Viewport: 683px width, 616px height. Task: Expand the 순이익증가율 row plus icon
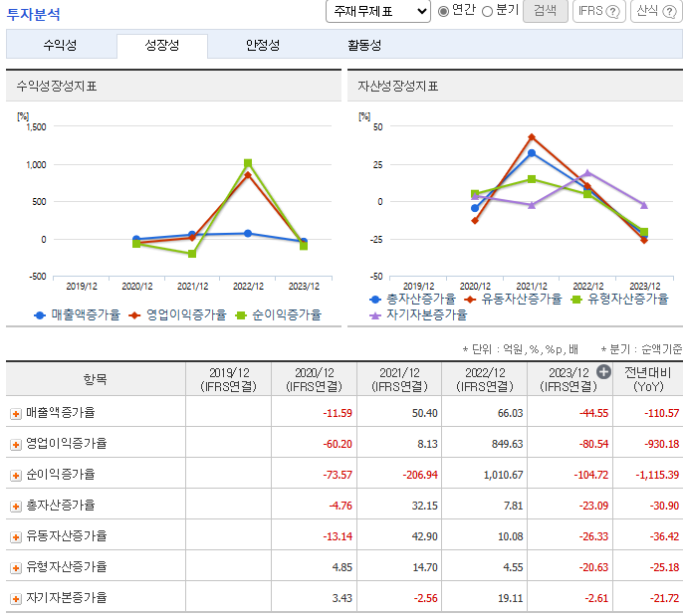16,476
